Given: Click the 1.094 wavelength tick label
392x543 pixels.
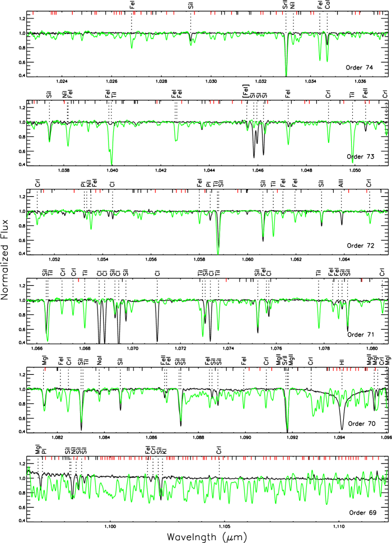Looking at the screenshot, I should click(x=339, y=438).
